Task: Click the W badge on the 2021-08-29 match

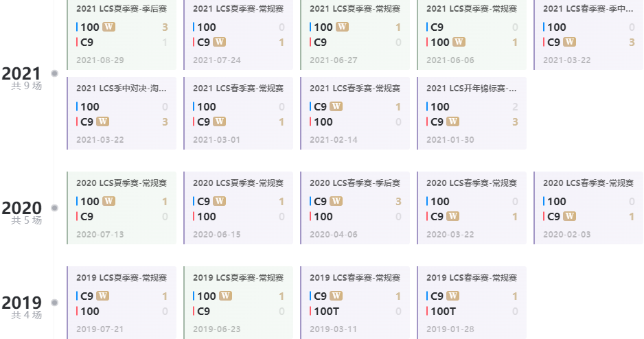Action: (109, 27)
